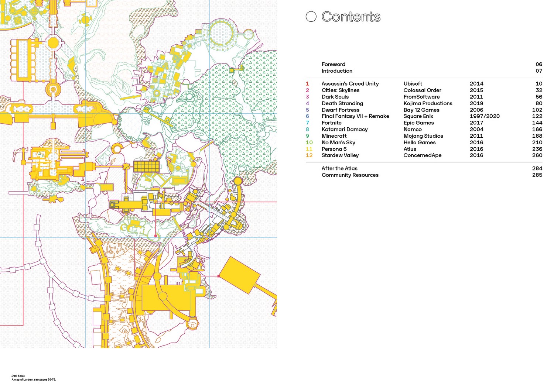Image resolution: width=554 pixels, height=392 pixels.
Task: Select page number "122" for Final Fantasy VII
Action: (537, 116)
